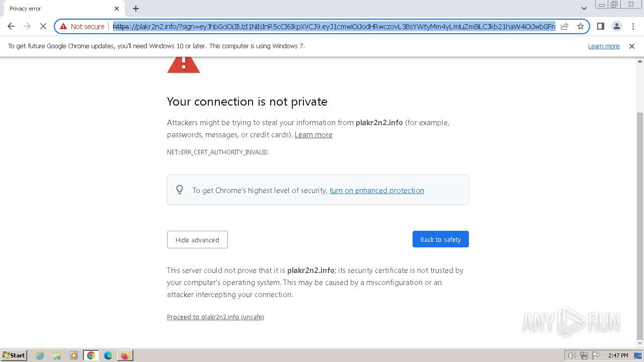Screen dimensions: 644x362
Task: Open File Explorer from taskbar
Action: pos(57,355)
